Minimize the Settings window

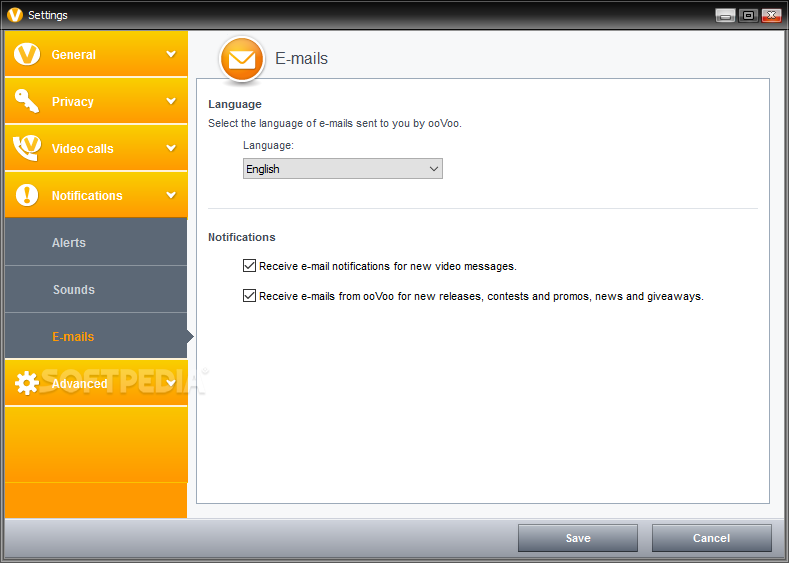pos(725,16)
